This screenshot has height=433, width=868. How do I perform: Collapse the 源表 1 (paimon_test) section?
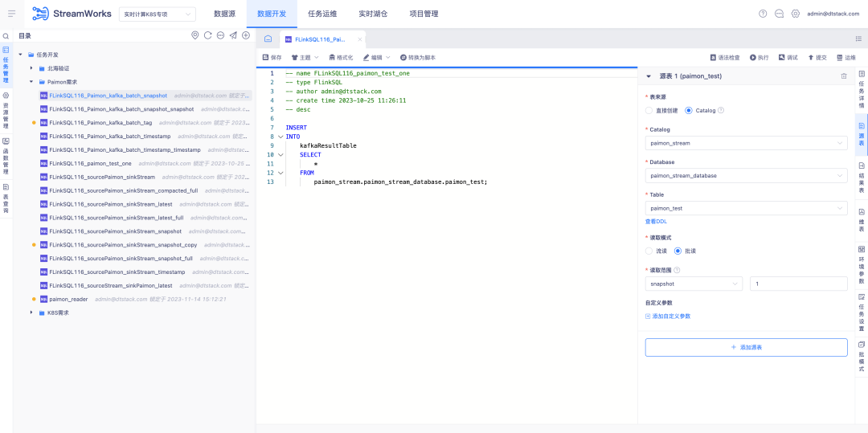[x=649, y=76]
